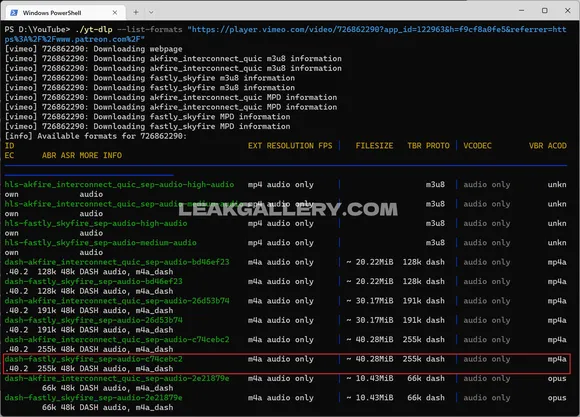Image resolution: width=580 pixels, height=417 pixels.
Task: Click hls-akfire_interconnect_quic_sep-audio-high-audio format ID
Action: coord(119,185)
